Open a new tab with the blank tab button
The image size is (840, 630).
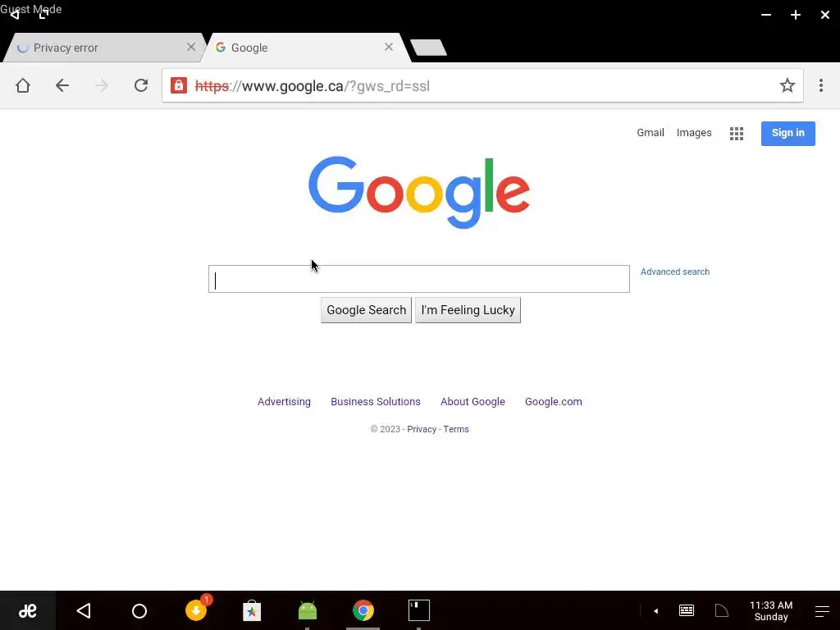click(x=428, y=48)
